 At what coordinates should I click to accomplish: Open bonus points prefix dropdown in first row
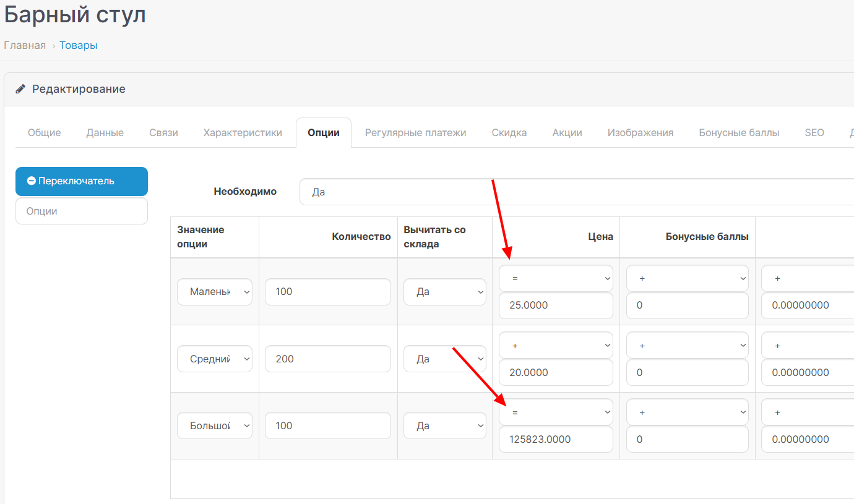click(x=687, y=279)
